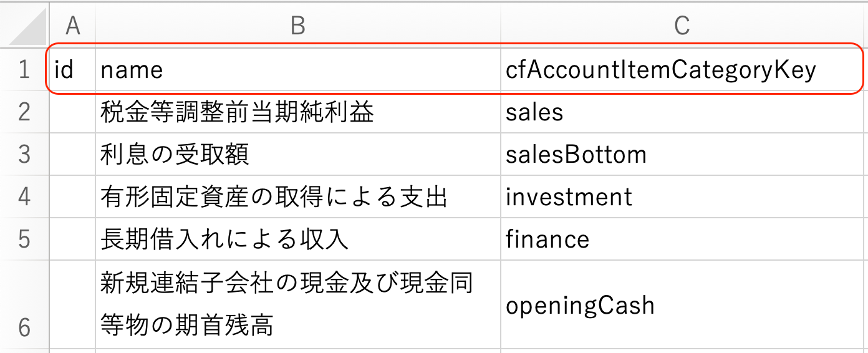
Task: Select column C header
Action: (x=683, y=25)
